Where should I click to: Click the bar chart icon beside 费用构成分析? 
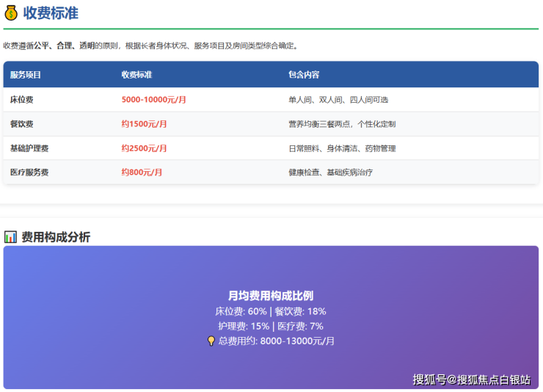pos(10,236)
